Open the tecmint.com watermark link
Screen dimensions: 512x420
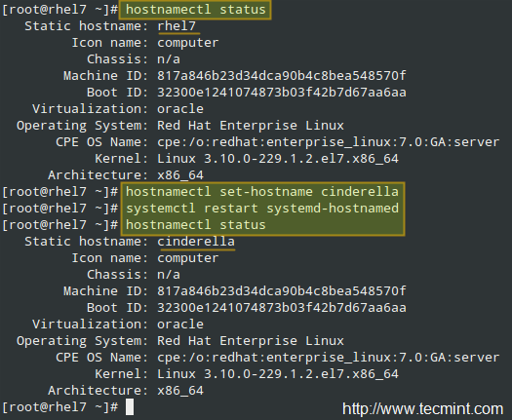[x=422, y=409]
